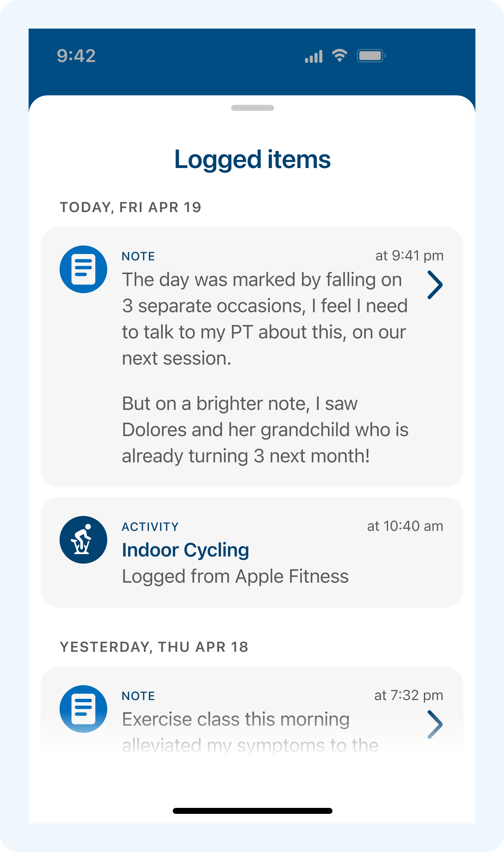This screenshot has width=504, height=852.
Task: Click the 9:42 clock in status bar
Action: [76, 56]
